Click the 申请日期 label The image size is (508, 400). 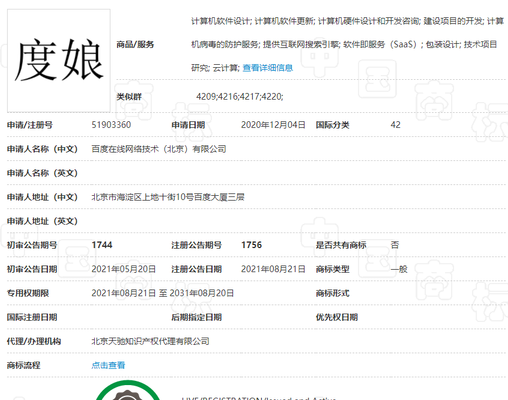tap(188, 125)
